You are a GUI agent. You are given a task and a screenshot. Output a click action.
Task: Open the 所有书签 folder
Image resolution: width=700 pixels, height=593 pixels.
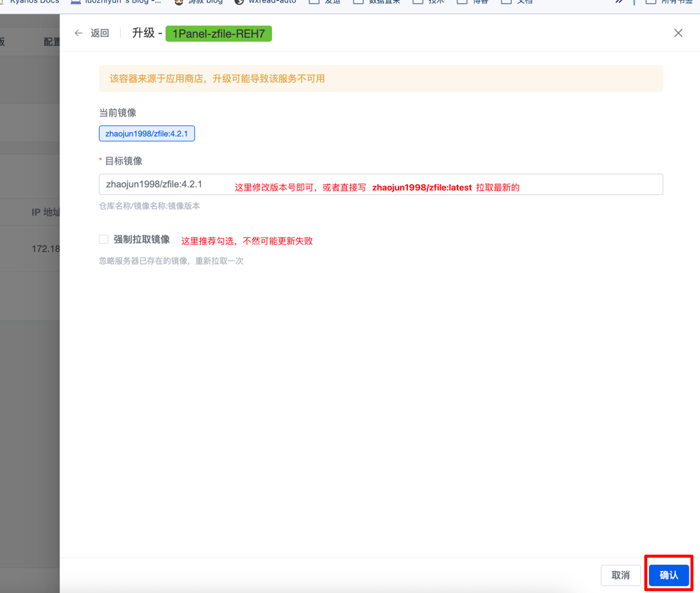[x=669, y=2]
